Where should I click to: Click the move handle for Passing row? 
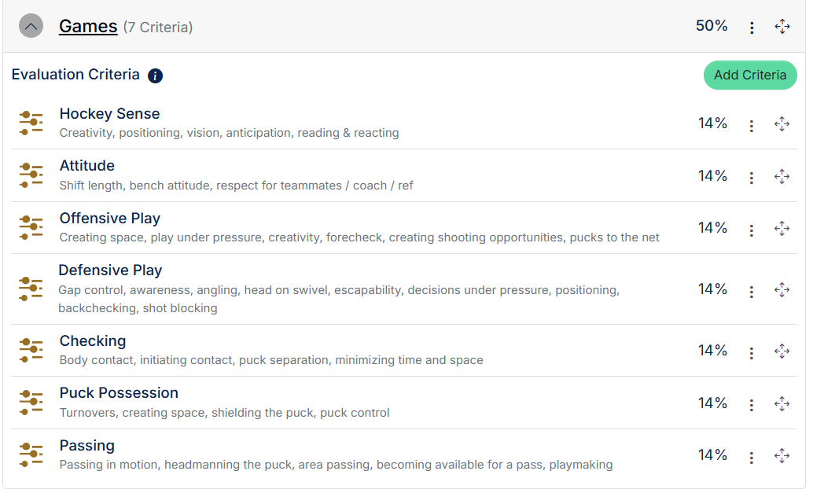pos(782,456)
